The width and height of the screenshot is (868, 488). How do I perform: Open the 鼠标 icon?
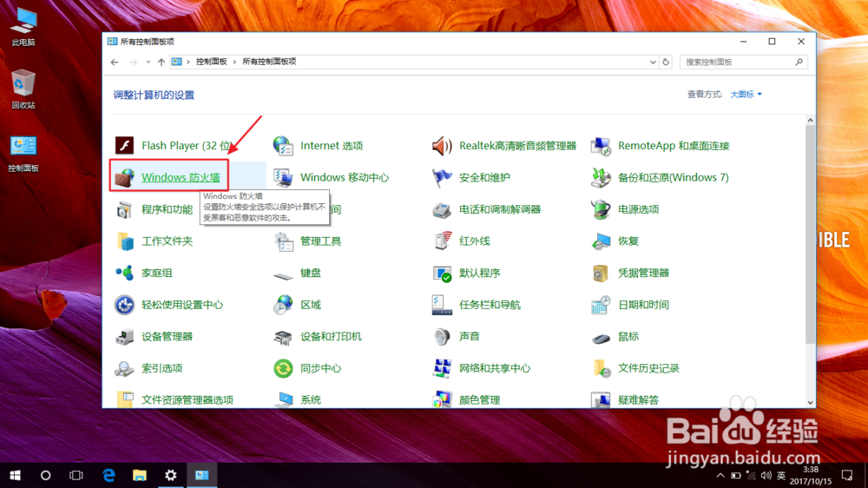click(601, 337)
